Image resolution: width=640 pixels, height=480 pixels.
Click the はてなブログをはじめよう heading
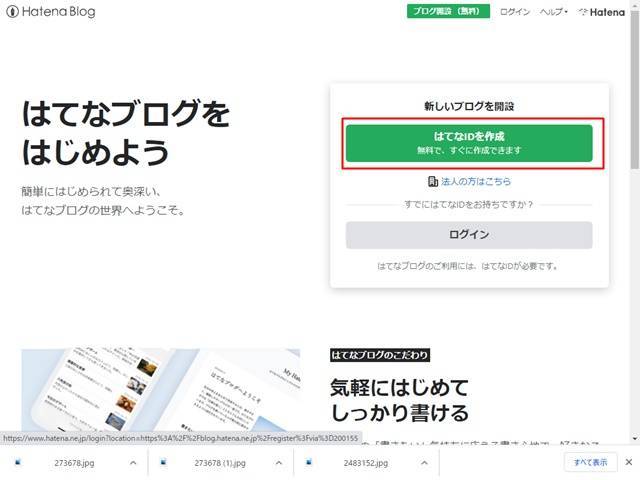pyautogui.click(x=126, y=133)
